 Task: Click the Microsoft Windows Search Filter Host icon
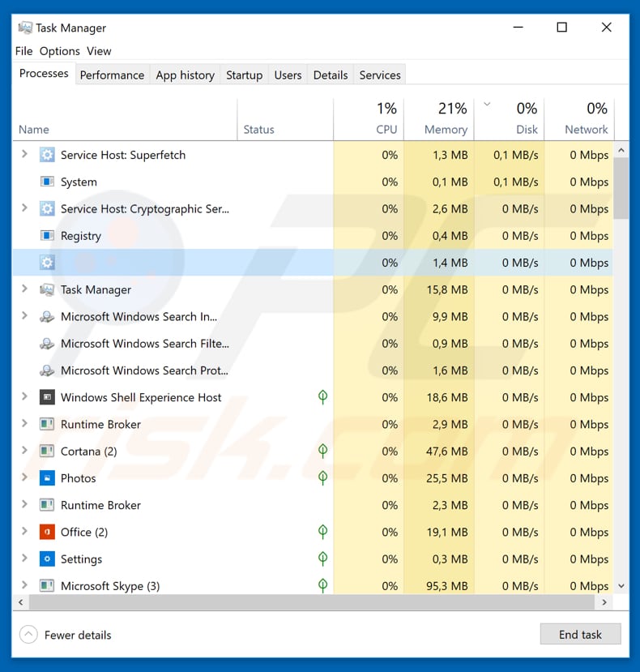coord(47,344)
